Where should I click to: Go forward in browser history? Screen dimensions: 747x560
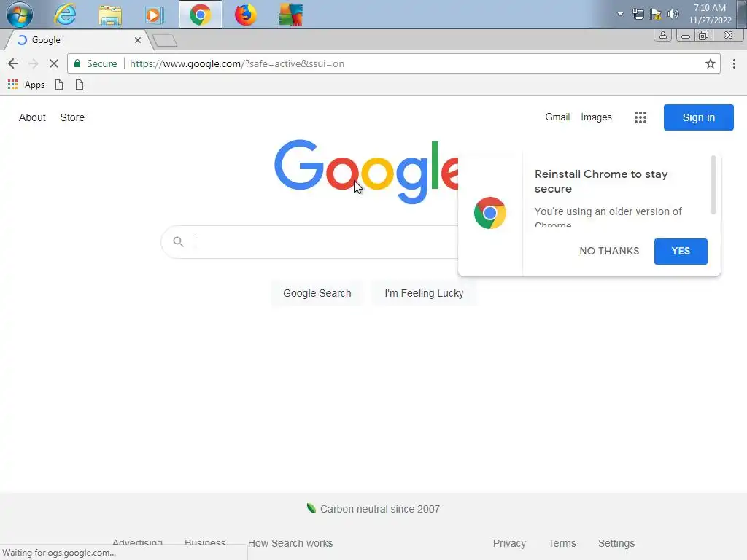[34, 63]
